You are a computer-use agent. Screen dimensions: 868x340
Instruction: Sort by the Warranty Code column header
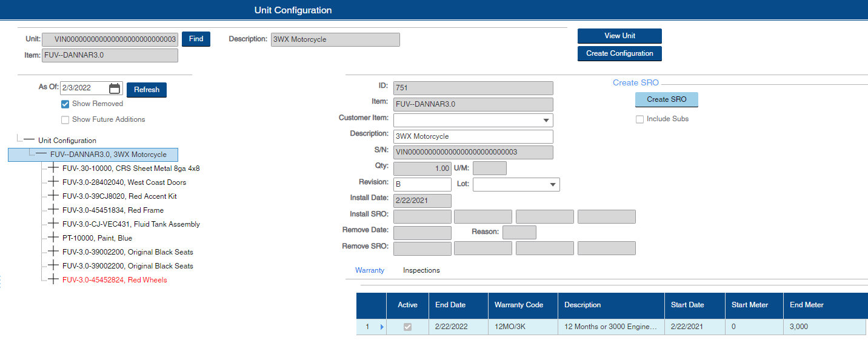pos(518,305)
